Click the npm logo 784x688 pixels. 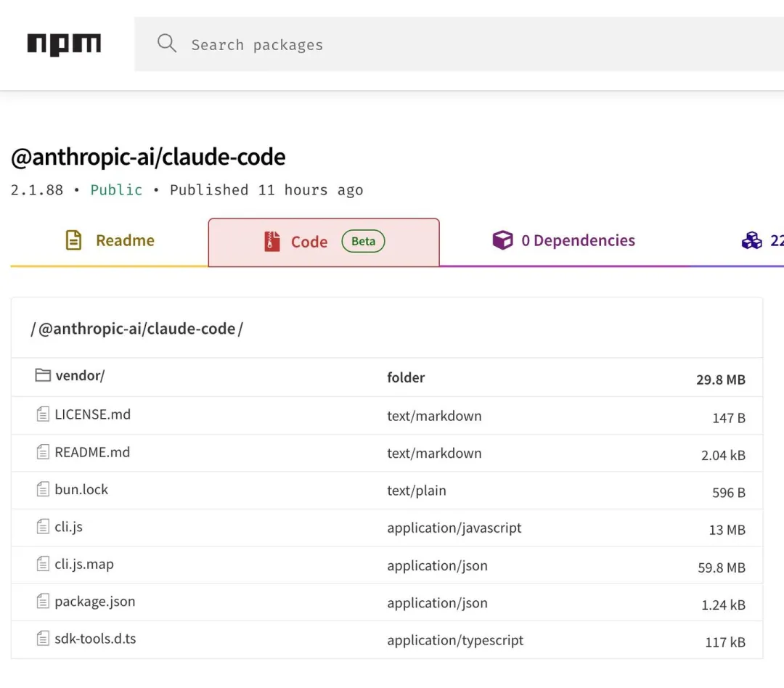tap(64, 44)
